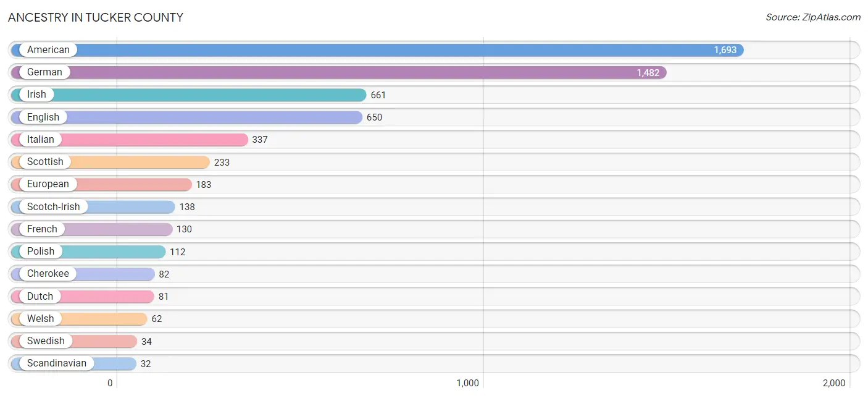Viewport: 868px width, 398px height.
Task: Click the 0 axis label
Action: (110, 383)
